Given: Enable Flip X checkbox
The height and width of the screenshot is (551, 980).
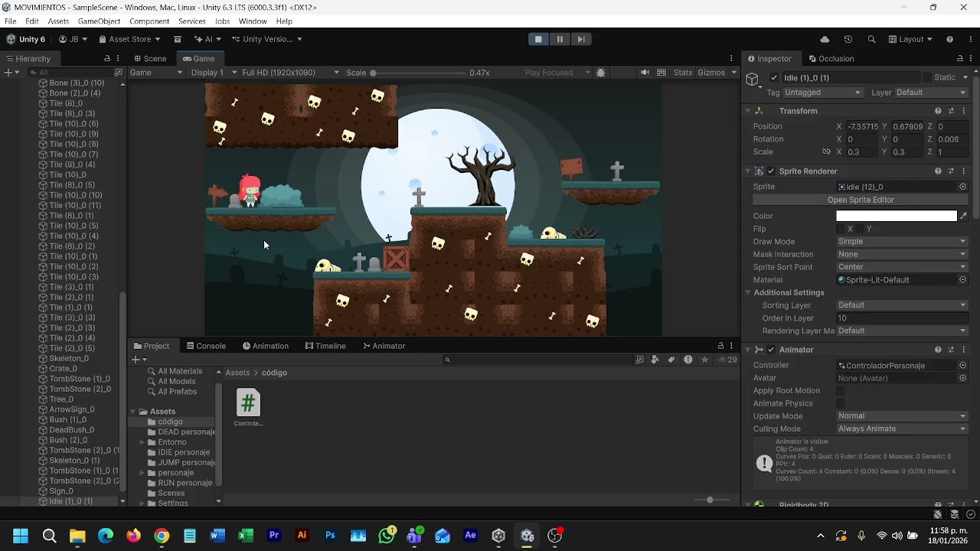Looking at the screenshot, I should (841, 229).
